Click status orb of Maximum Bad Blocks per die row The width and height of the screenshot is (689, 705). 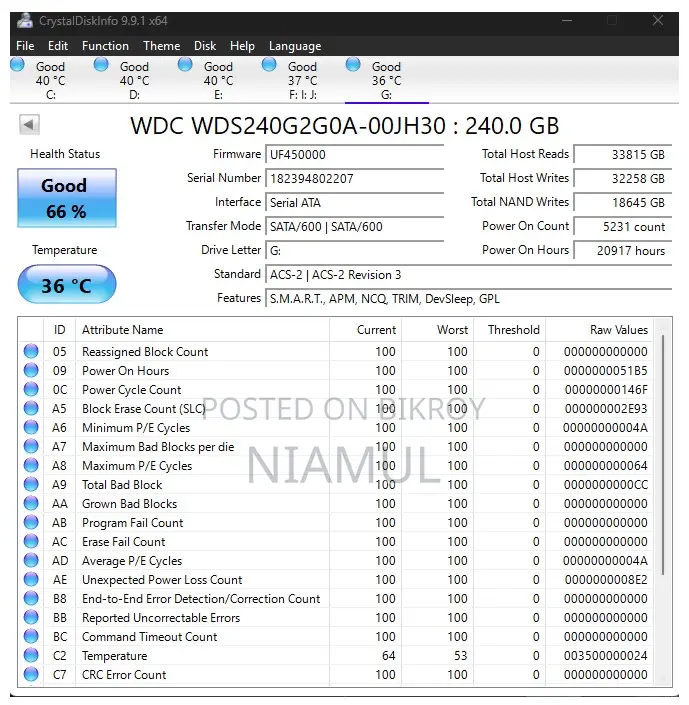click(31, 446)
